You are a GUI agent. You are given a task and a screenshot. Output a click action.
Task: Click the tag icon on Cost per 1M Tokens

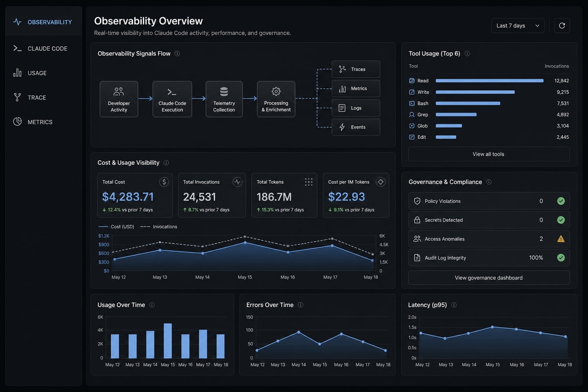pyautogui.click(x=381, y=182)
